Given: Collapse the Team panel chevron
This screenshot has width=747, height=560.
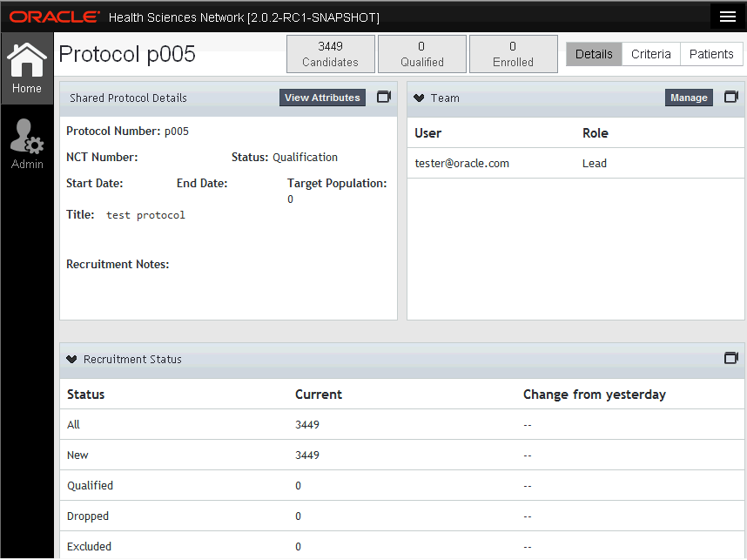Looking at the screenshot, I should point(419,98).
